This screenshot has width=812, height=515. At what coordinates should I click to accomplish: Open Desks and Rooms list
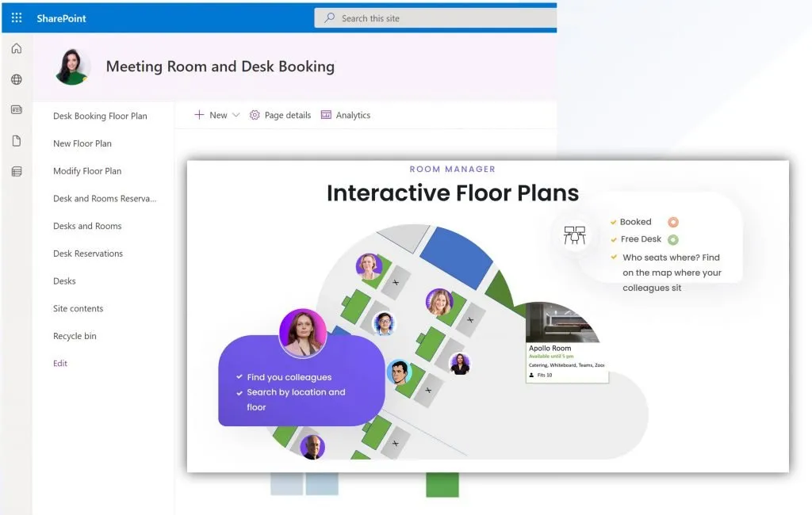click(87, 226)
